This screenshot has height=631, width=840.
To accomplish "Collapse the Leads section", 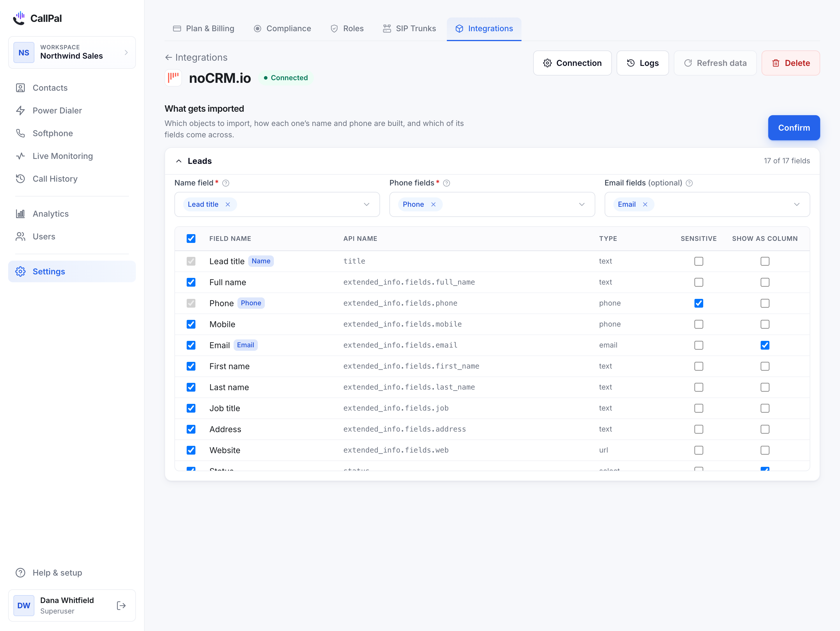I will pyautogui.click(x=179, y=161).
